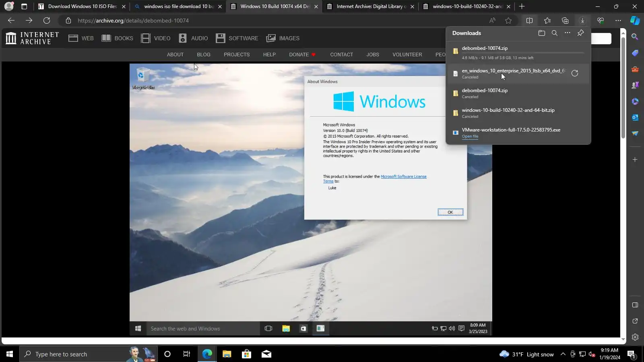Close the Windows 10 Build 10074 tab

pos(316,6)
